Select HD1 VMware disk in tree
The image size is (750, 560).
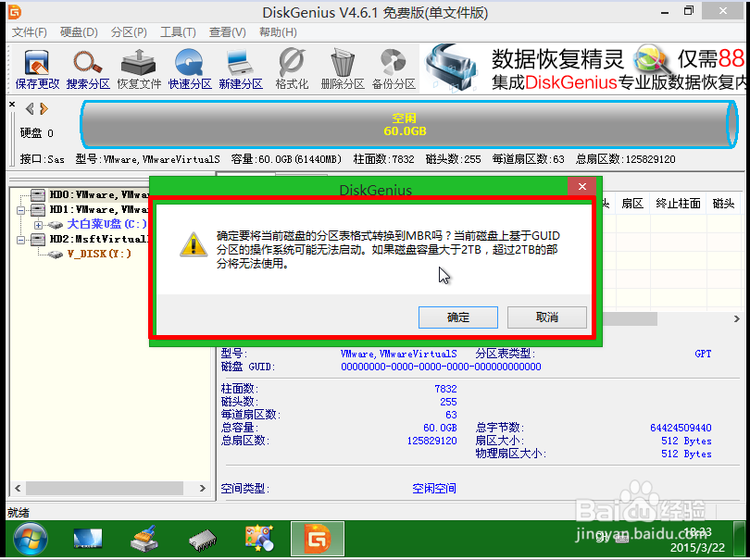[x=98, y=209]
